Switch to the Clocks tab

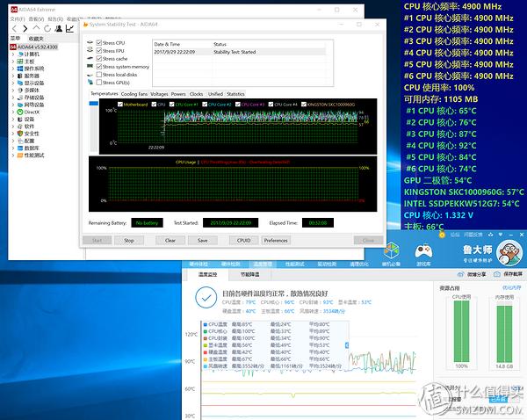click(196, 94)
